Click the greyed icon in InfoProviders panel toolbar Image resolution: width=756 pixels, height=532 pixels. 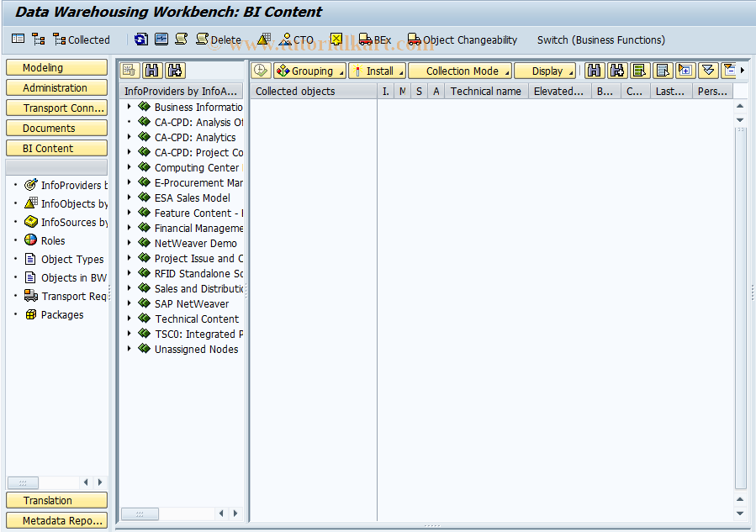[130, 71]
